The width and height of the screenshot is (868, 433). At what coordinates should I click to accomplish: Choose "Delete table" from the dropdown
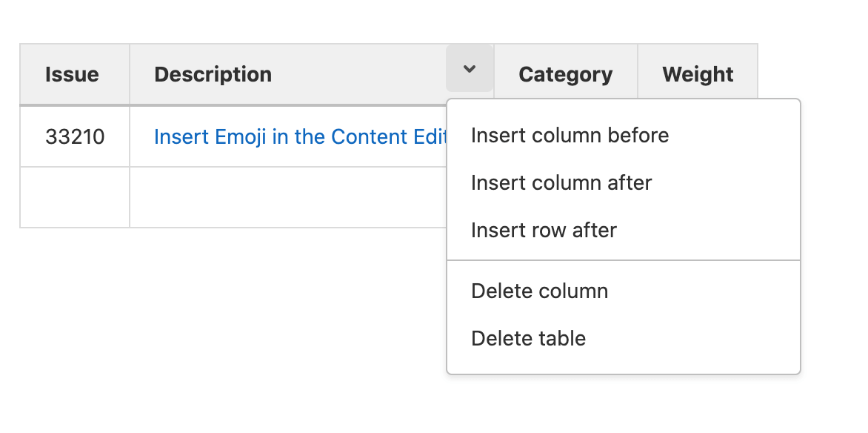click(x=528, y=338)
